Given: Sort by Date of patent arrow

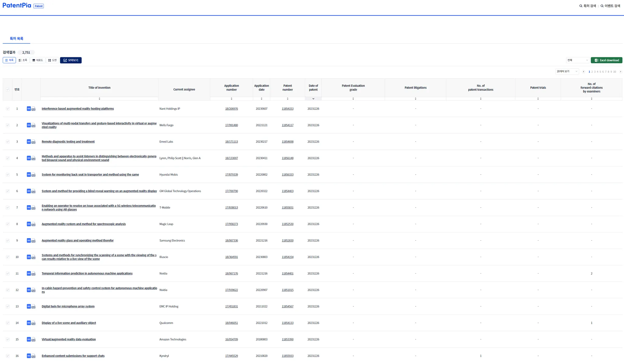Looking at the screenshot, I should pos(313,99).
